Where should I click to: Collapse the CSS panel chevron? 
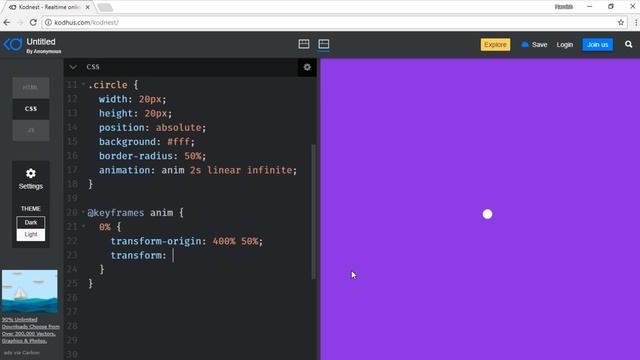(x=73, y=67)
